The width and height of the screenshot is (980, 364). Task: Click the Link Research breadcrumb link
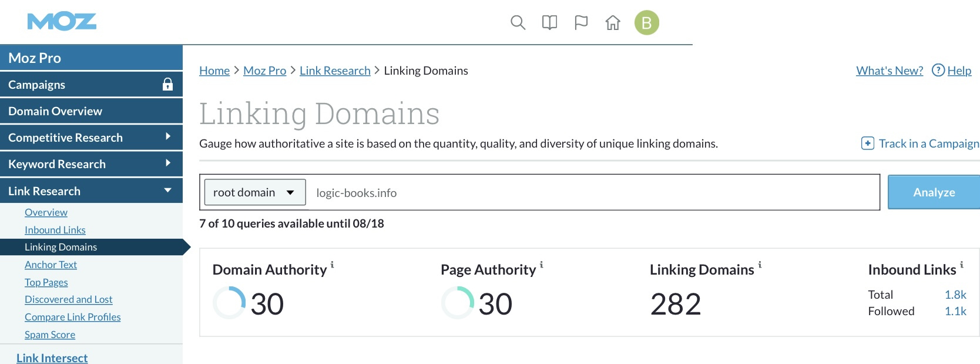pyautogui.click(x=335, y=71)
